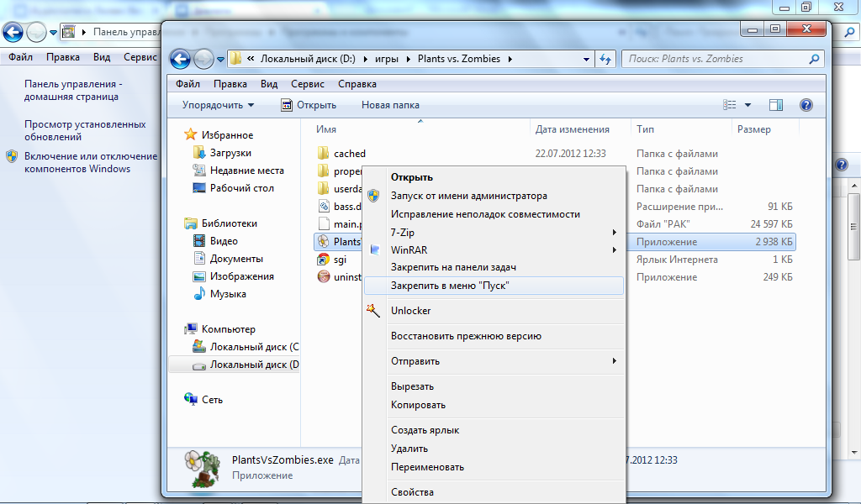This screenshot has height=504, width=861.
Task: Click the Новая папка button
Action: click(x=390, y=105)
